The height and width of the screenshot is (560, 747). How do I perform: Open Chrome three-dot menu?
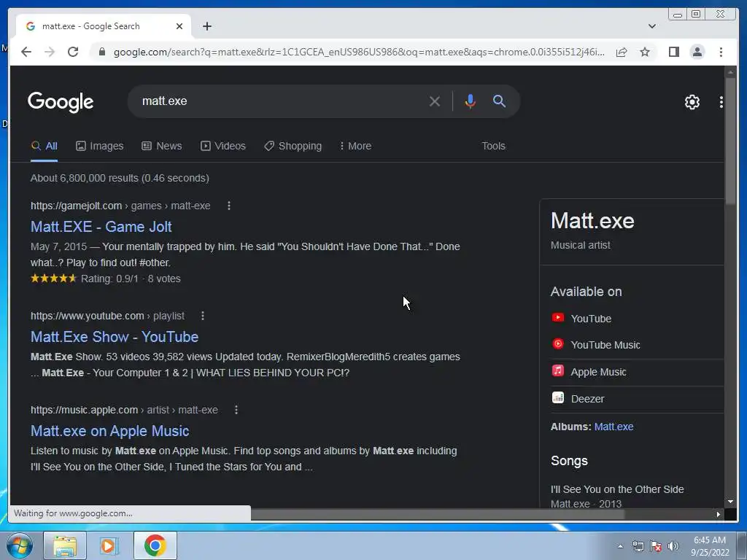click(721, 52)
